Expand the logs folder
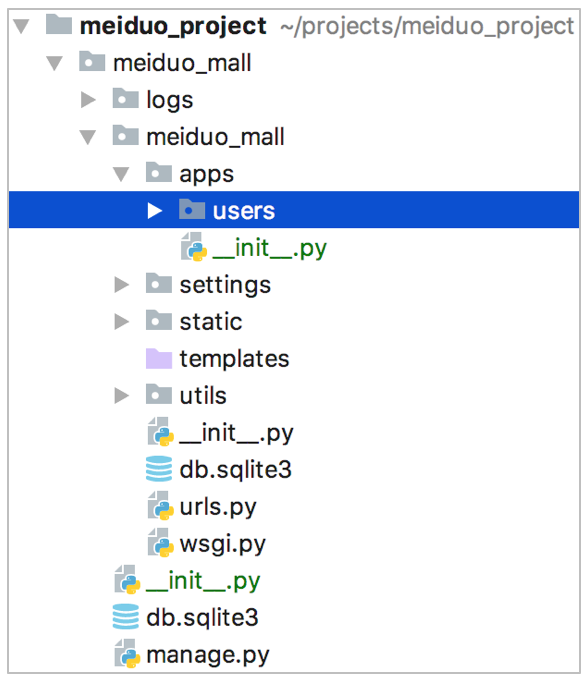588x680 pixels. click(x=88, y=100)
